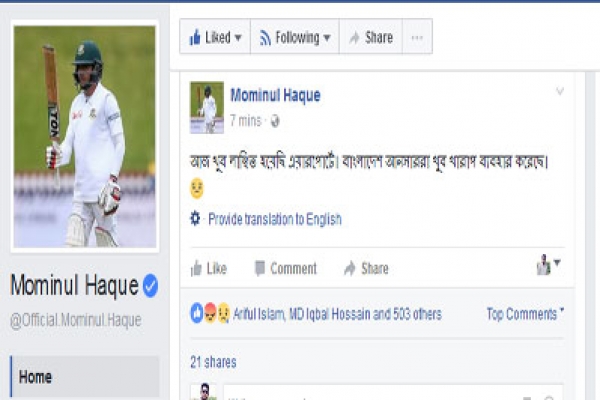The image size is (600, 400).
Task: Expand the post options chevron
Action: pyautogui.click(x=560, y=91)
